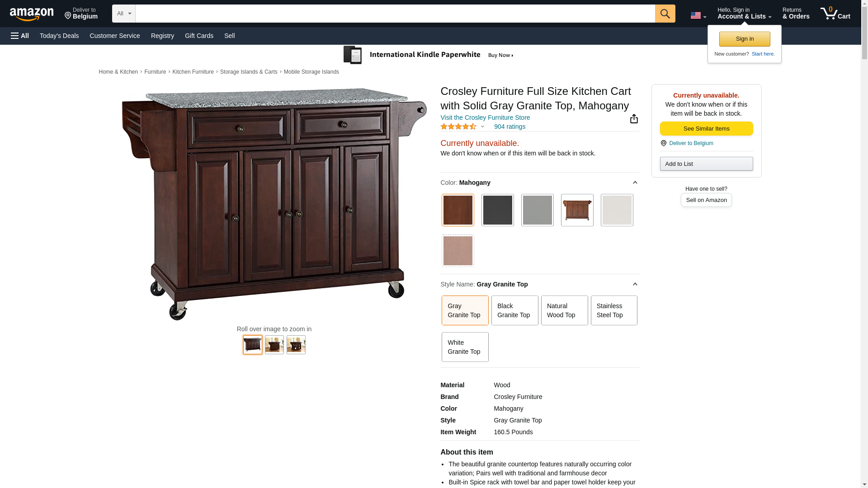The image size is (868, 488).
Task: Open Customer Service menu item
Action: (x=115, y=36)
